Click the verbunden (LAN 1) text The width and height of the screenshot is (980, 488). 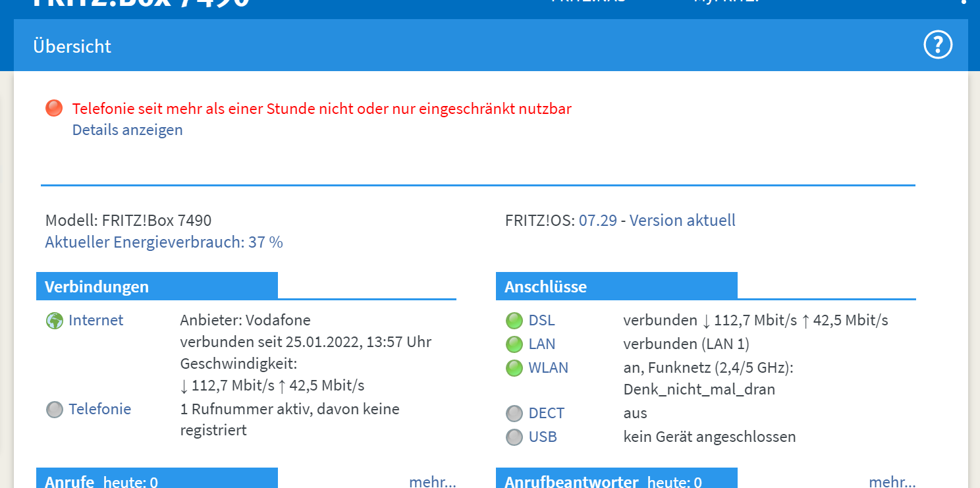[x=686, y=344]
